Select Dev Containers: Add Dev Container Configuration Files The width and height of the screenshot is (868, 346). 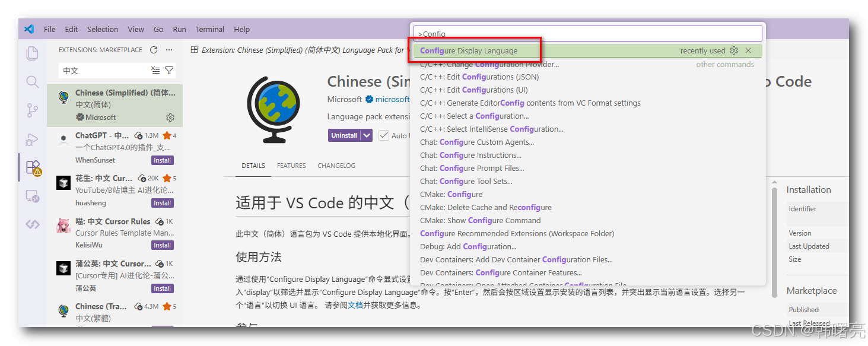point(588,260)
